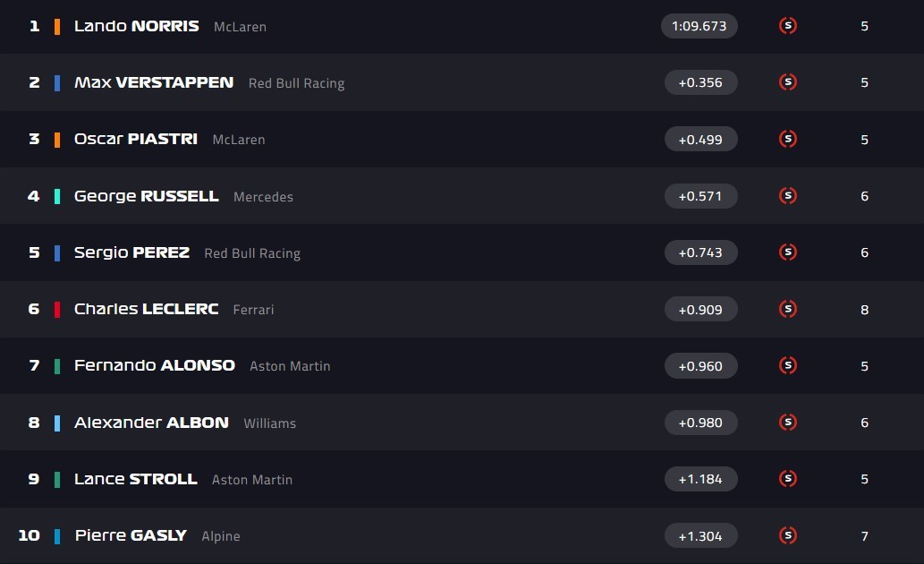Viewport: 924px width, 564px height.
Task: Click Verstappen's +0.356 gap badge
Action: click(700, 82)
